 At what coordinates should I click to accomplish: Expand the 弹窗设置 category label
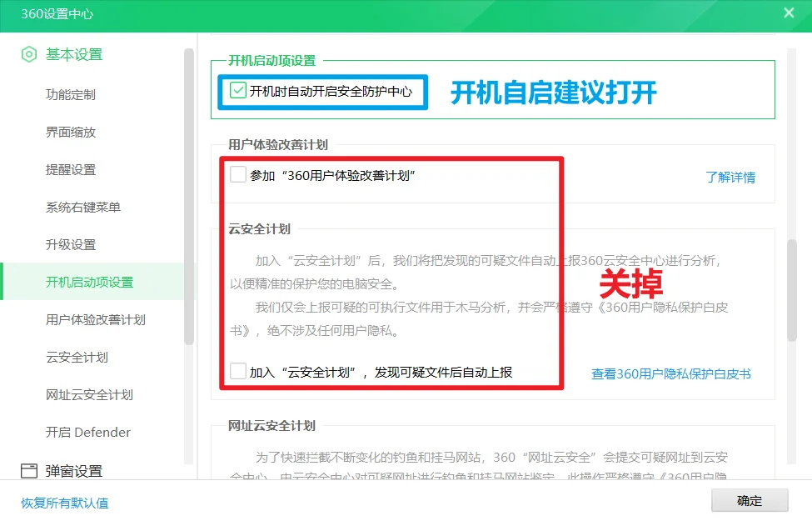[74, 471]
